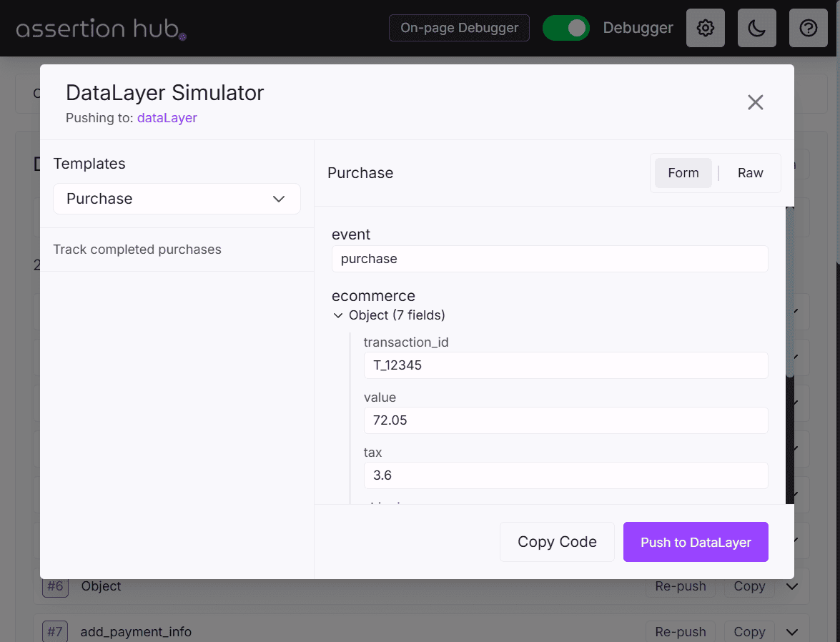Toggle the Debugger switch off
This screenshot has height=642, width=840.
coord(565,28)
